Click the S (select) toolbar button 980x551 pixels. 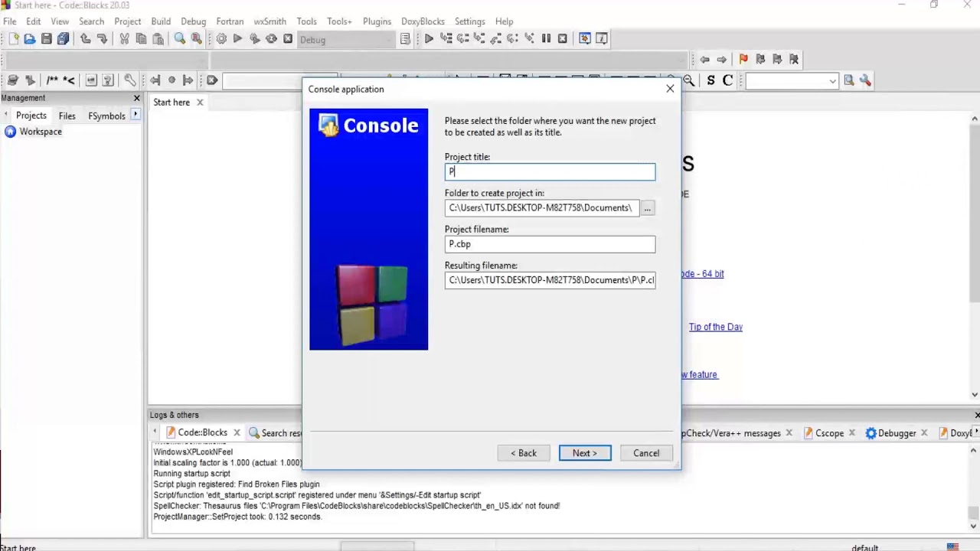711,80
